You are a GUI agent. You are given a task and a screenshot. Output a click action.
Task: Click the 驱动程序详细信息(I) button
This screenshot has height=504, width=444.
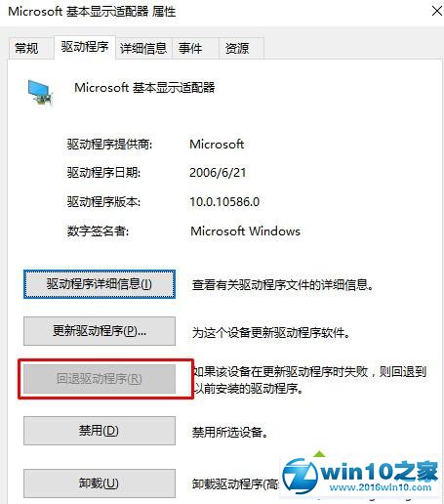tap(100, 284)
